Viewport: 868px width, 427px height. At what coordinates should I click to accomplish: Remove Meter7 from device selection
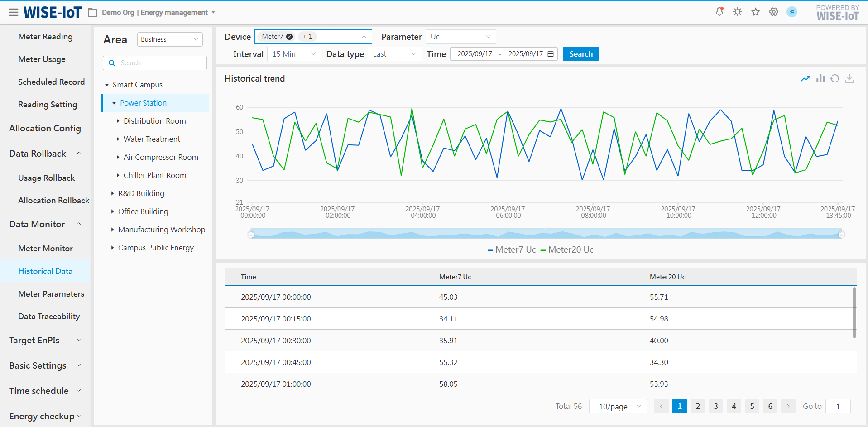coord(289,37)
